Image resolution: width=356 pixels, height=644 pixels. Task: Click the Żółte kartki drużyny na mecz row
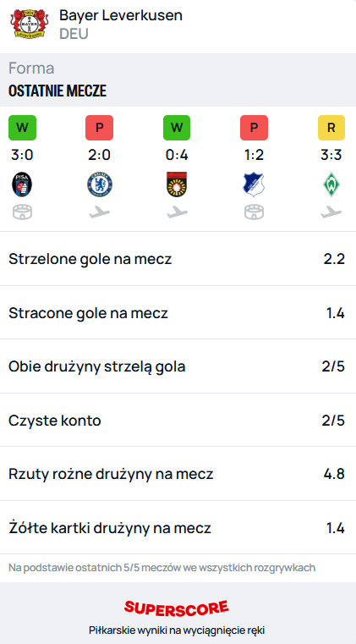click(x=178, y=528)
